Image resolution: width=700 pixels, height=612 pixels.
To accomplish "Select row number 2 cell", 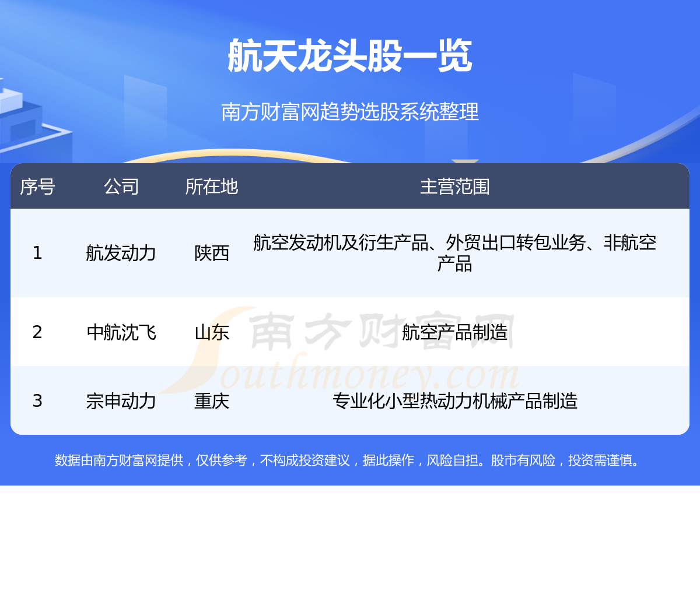I will tap(37, 332).
